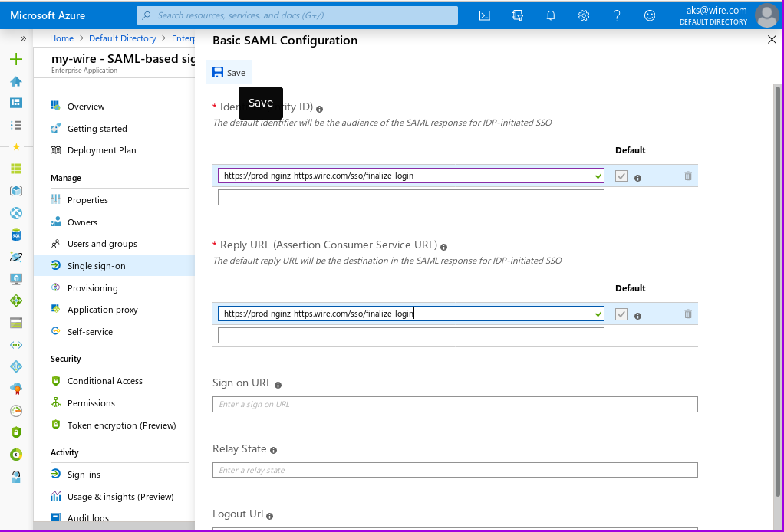
Task: Save the SAML configuration
Action: click(x=229, y=73)
